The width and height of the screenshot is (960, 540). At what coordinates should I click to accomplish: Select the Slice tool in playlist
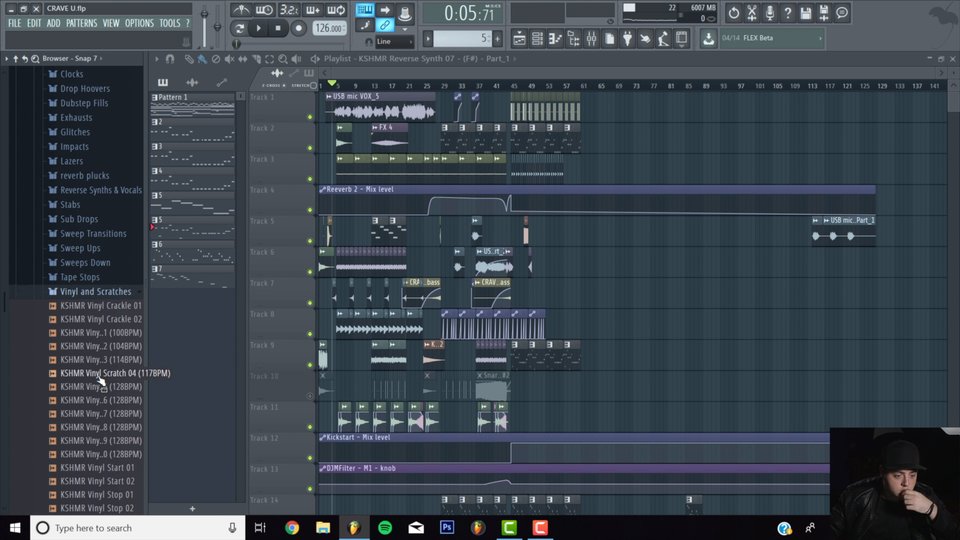[x=256, y=59]
